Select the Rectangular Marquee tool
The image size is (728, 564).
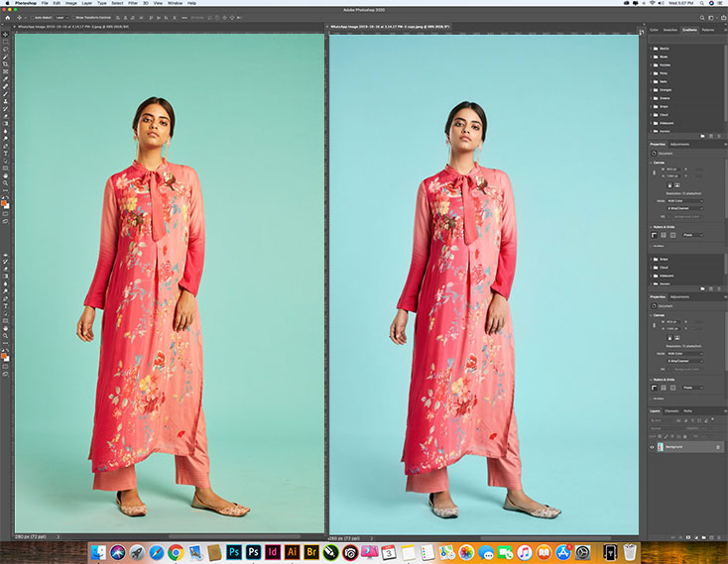[x=6, y=42]
